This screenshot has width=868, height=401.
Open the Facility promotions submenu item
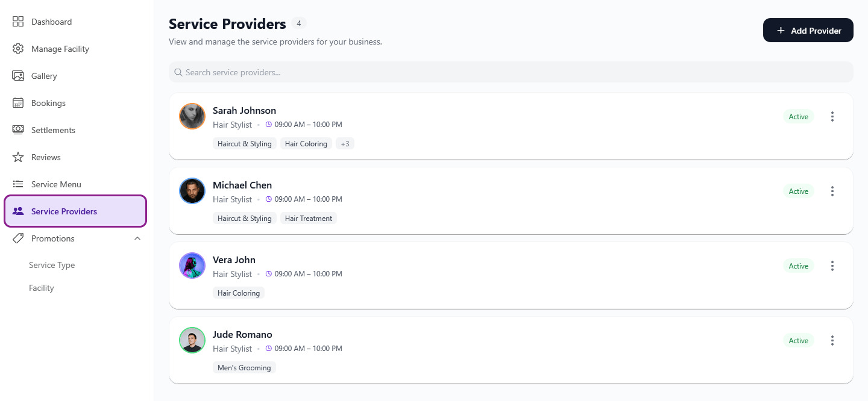[x=42, y=288]
